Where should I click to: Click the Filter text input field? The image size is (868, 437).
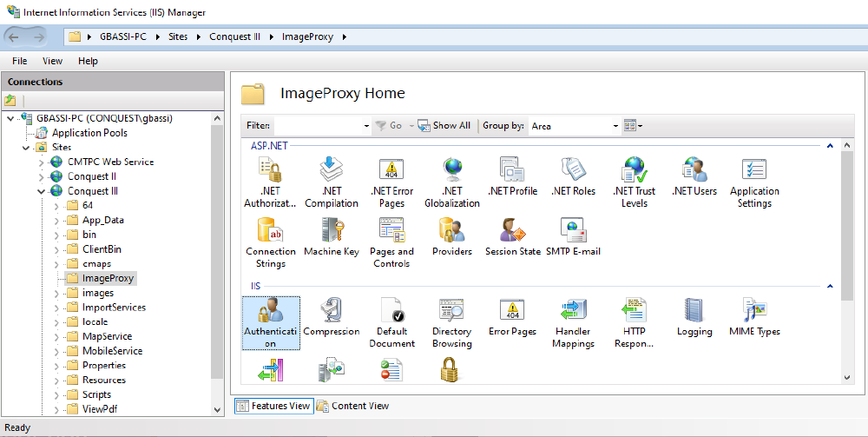(x=319, y=126)
